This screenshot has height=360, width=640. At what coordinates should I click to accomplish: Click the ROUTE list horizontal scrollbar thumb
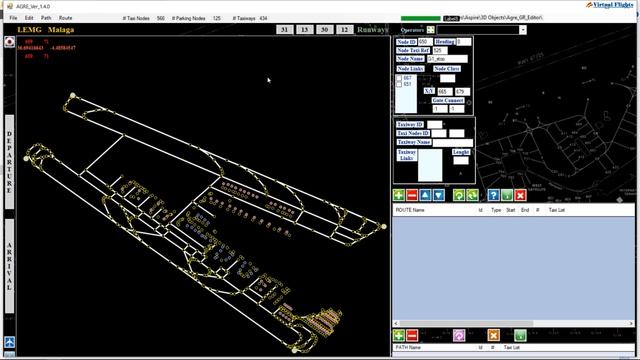point(466,323)
